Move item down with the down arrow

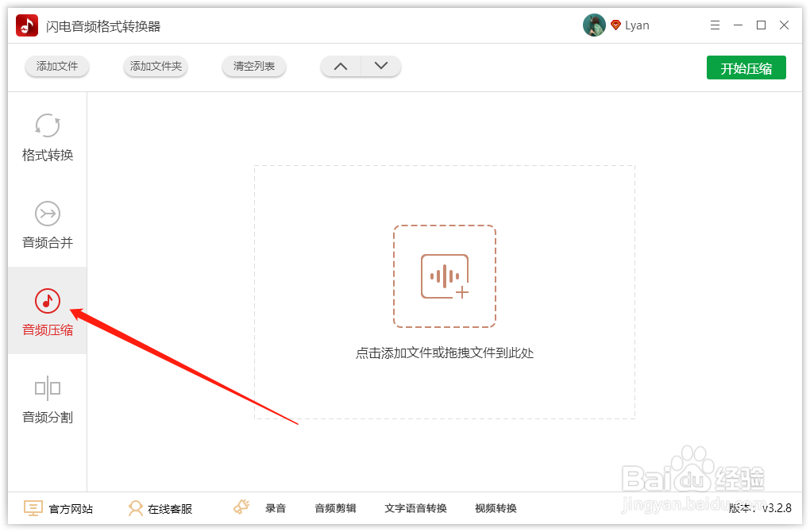pyautogui.click(x=381, y=66)
